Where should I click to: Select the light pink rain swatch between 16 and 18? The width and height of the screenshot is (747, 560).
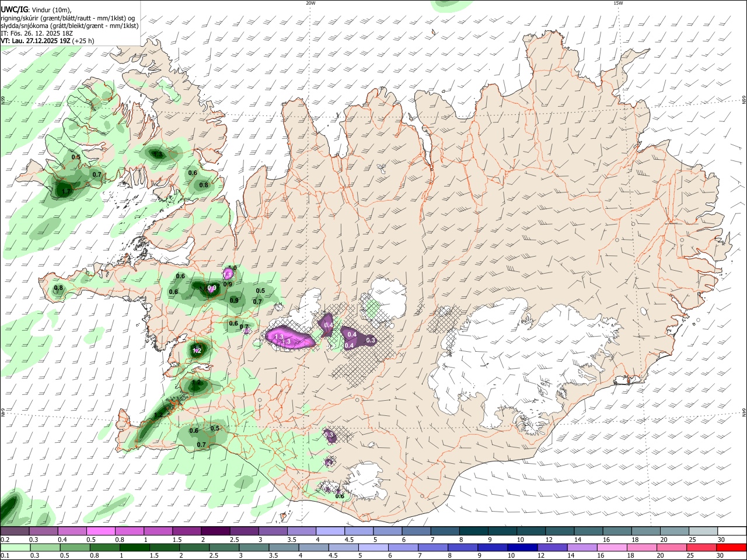click(612, 548)
